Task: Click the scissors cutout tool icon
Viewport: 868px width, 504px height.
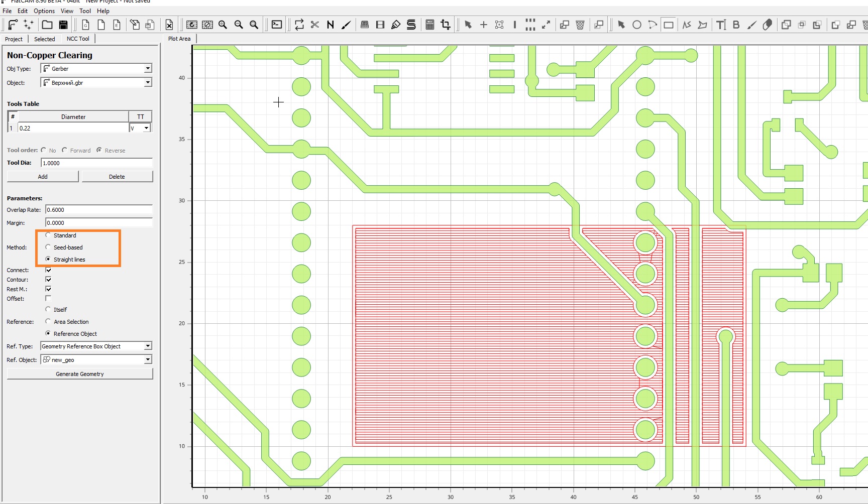Action: 315,25
